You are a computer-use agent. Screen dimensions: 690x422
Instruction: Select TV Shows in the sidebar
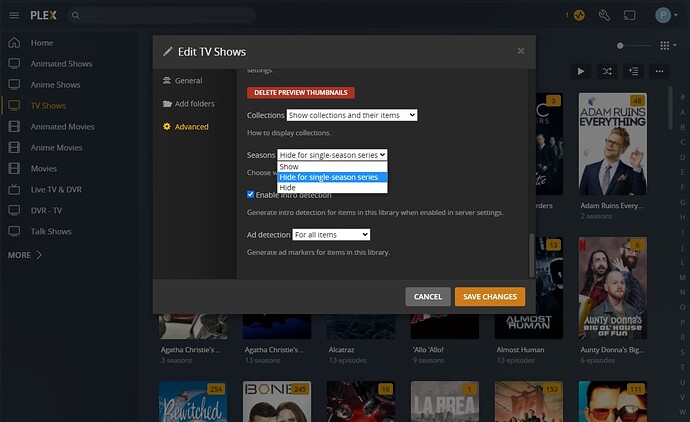[48, 106]
